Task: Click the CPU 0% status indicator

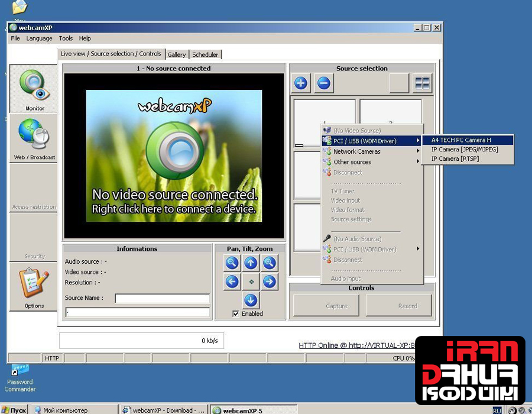Action: [403, 358]
